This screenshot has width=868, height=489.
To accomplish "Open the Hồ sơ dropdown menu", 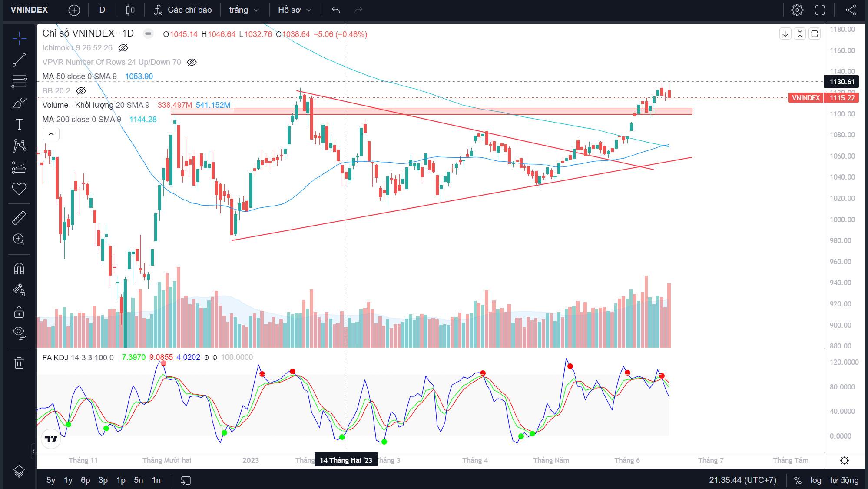I will [x=295, y=10].
